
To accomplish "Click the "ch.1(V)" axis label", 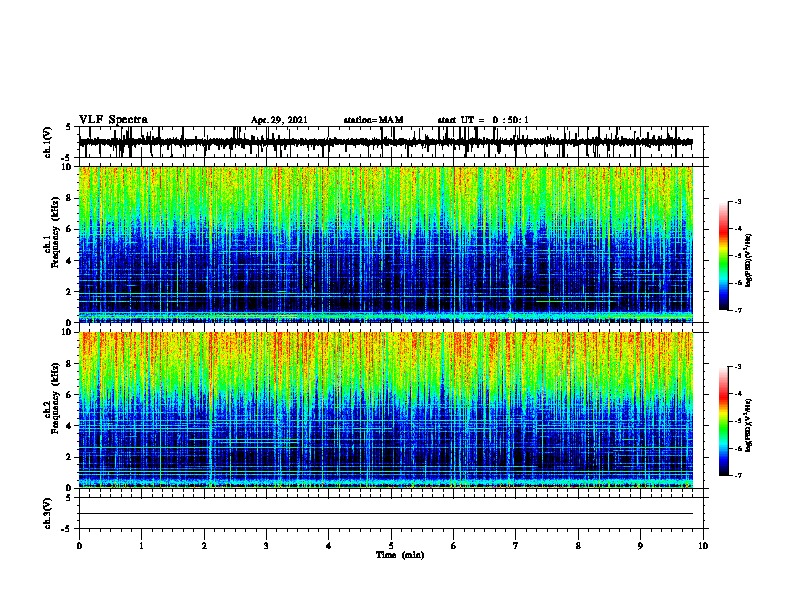I will 48,142.
